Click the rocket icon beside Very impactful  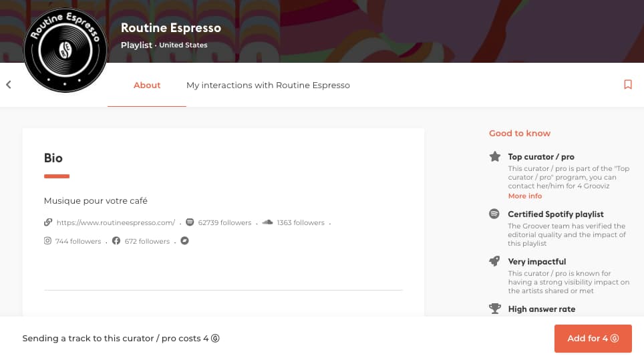coord(494,261)
